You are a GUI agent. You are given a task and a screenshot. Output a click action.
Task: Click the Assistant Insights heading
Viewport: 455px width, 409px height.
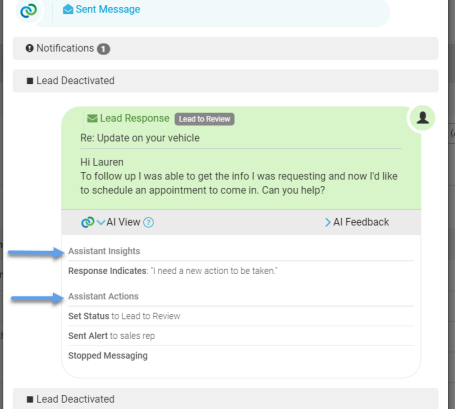tap(104, 251)
